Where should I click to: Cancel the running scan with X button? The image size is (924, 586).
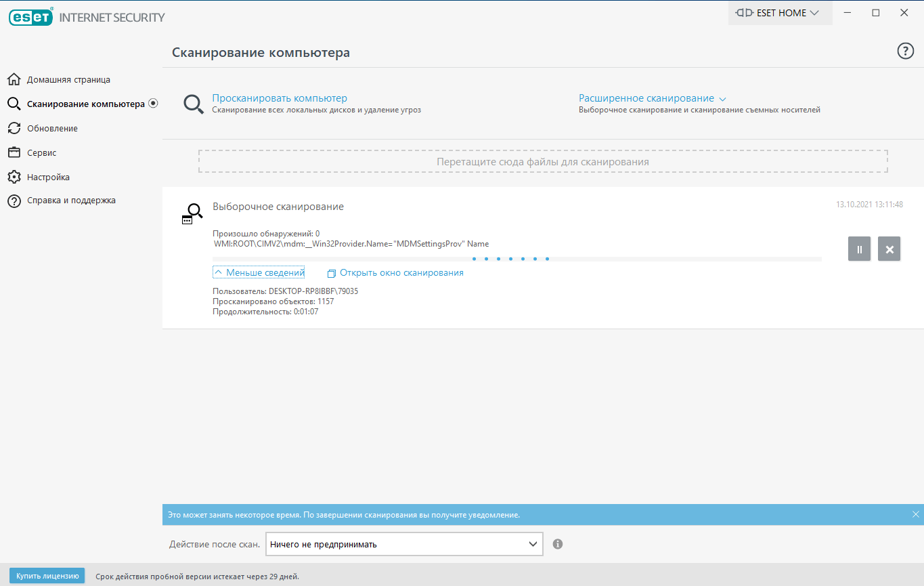[x=889, y=249]
